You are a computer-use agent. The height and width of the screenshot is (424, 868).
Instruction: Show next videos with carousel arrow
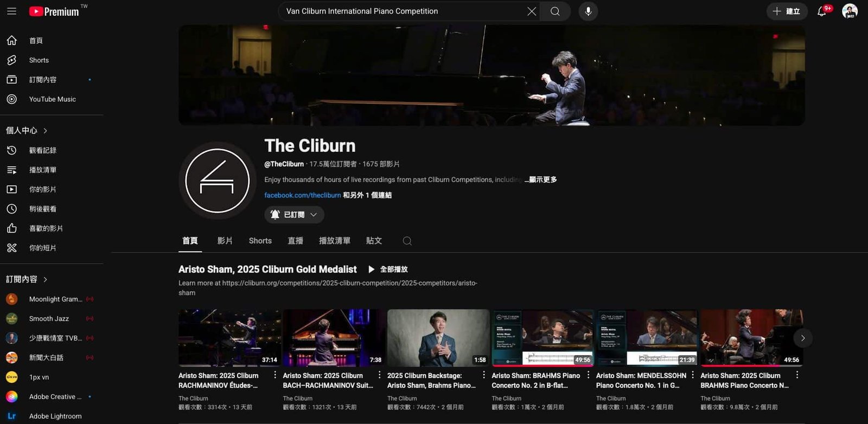803,338
